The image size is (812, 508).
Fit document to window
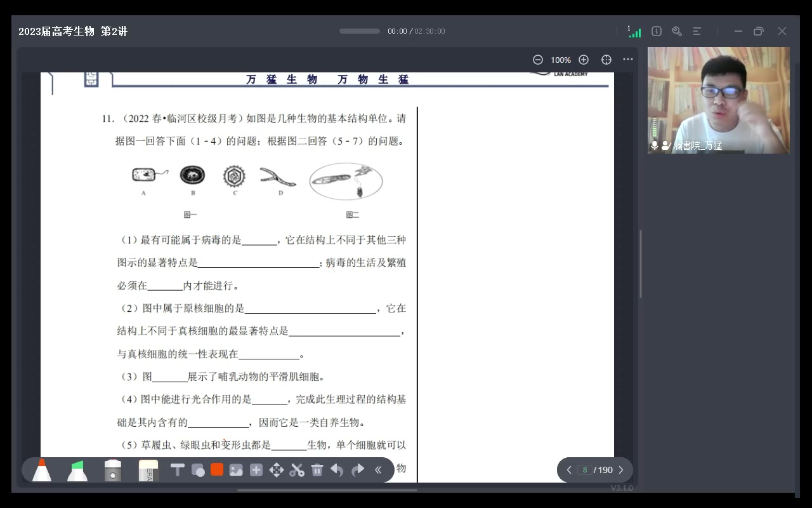(606, 60)
